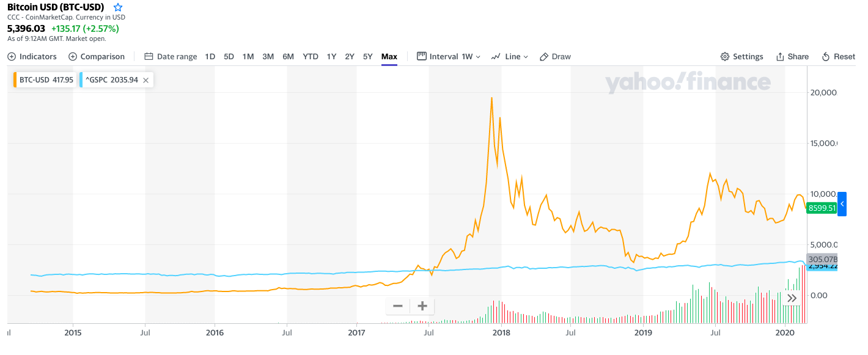The height and width of the screenshot is (355, 868).
Task: Star Bitcoin USD to add to watchlist
Action: pos(118,7)
